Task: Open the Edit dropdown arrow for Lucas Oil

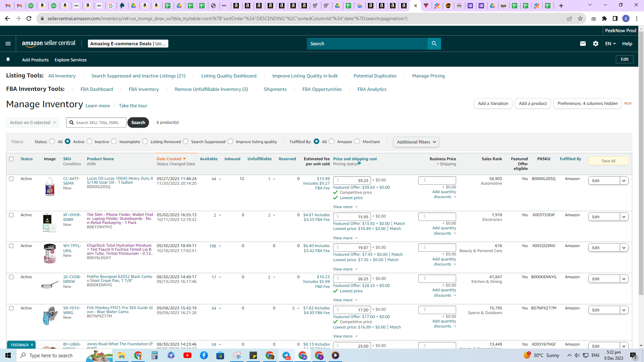Action: (624, 181)
